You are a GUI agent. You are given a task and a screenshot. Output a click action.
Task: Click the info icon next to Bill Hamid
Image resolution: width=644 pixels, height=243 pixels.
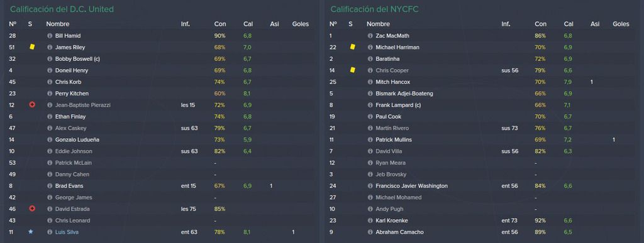pos(50,36)
